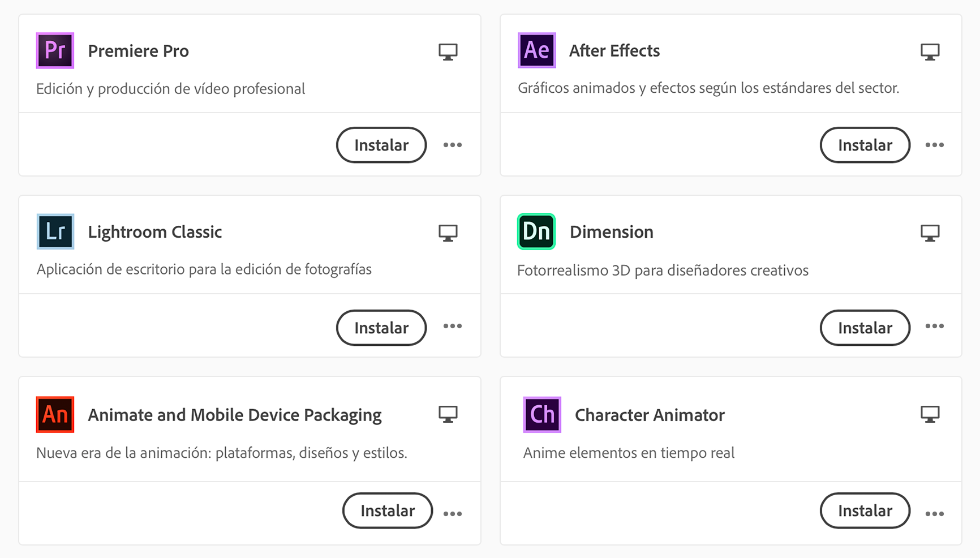Install Premiere Pro
980x558 pixels.
click(381, 145)
